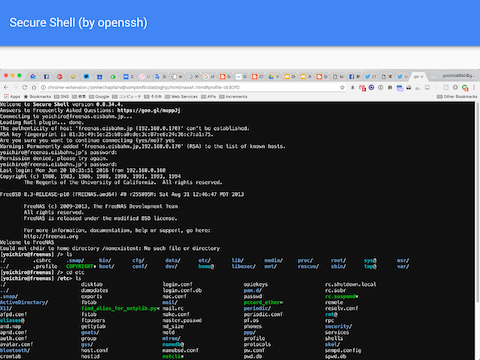Viewport: 480px width, 360px height.
Task: Click the inbox tray extension icon
Action: point(409,87)
